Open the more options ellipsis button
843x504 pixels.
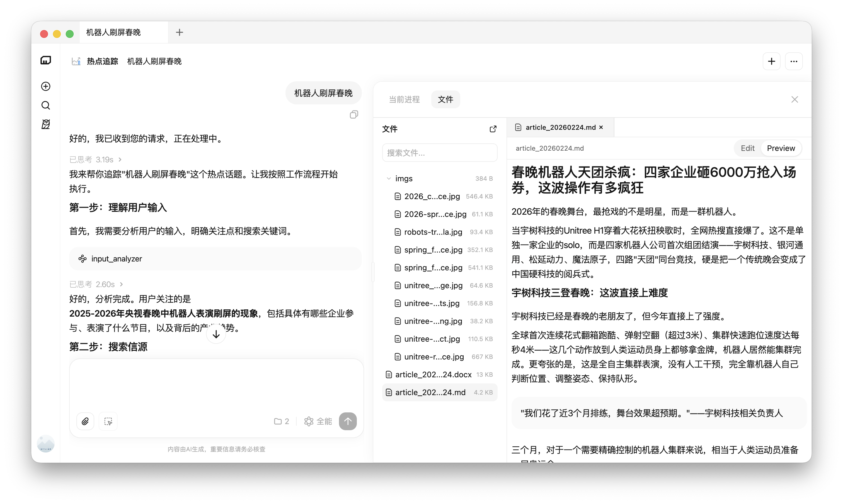pyautogui.click(x=794, y=62)
